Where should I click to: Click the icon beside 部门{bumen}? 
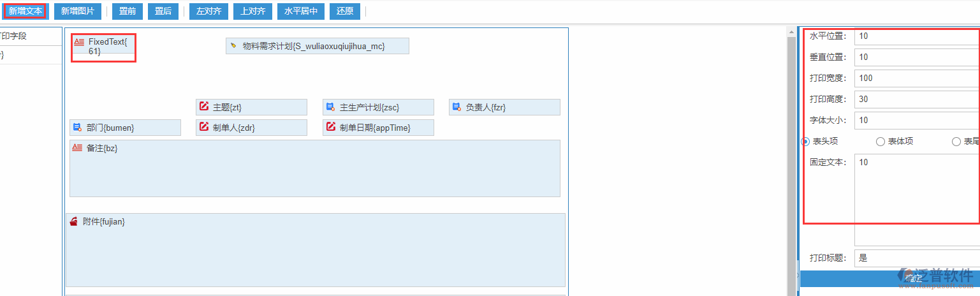coord(77,127)
